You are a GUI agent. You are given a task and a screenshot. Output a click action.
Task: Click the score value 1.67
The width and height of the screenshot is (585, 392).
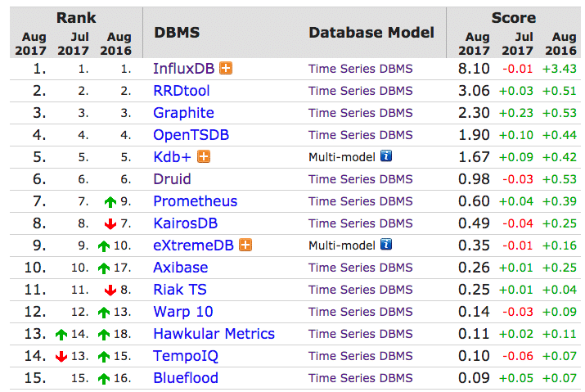tap(474, 157)
